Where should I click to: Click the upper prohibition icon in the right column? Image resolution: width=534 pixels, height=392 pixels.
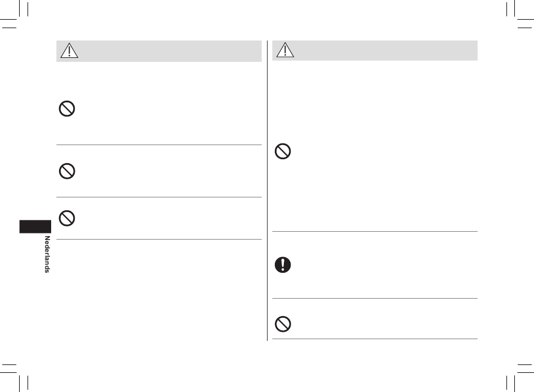click(x=283, y=151)
